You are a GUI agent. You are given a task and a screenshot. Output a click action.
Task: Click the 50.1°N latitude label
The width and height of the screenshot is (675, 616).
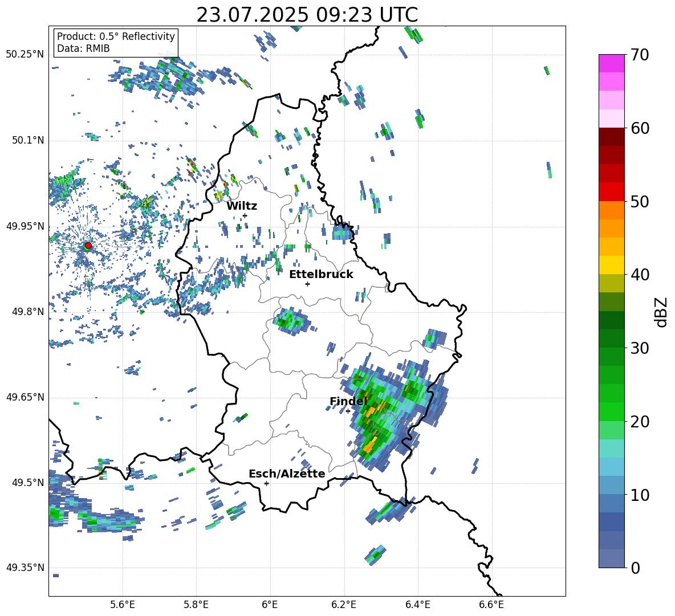(x=28, y=140)
